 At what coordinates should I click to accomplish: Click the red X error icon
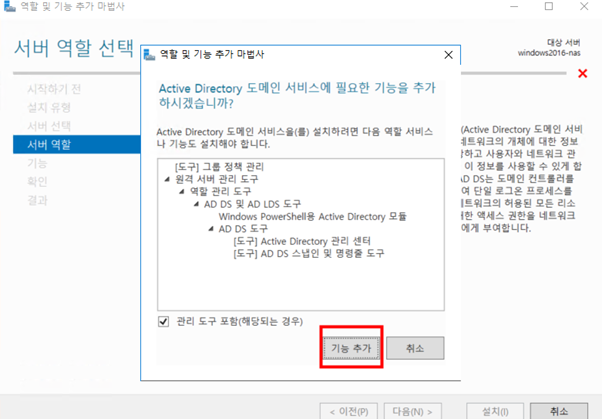(x=582, y=73)
